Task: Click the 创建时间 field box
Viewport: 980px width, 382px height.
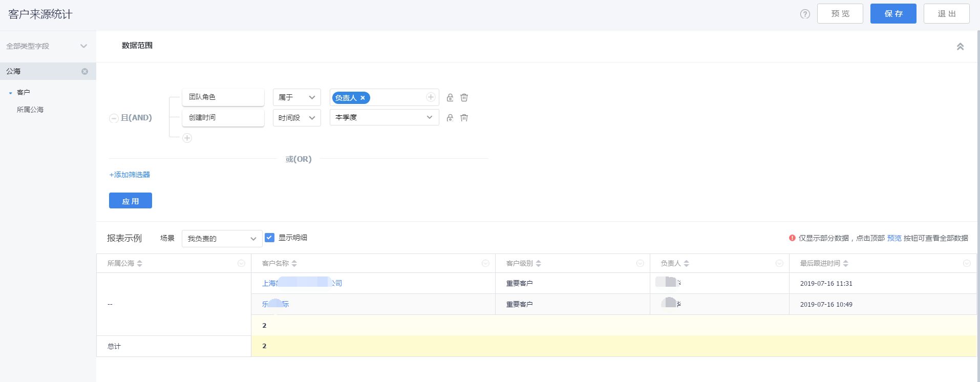Action: click(223, 118)
